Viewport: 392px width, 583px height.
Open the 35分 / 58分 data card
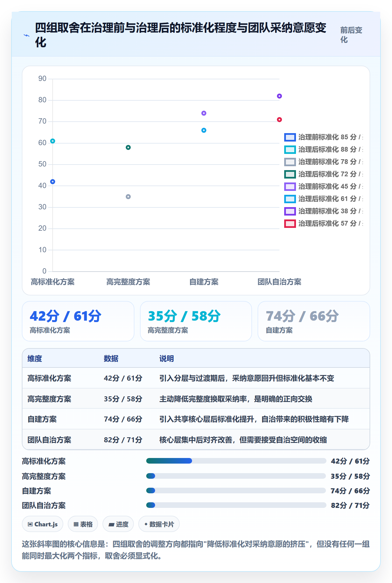[196, 321]
